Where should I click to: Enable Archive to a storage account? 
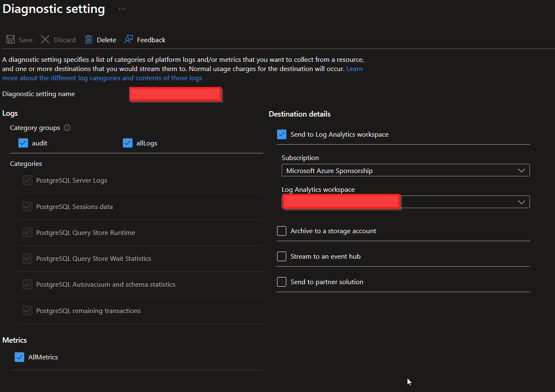282,231
